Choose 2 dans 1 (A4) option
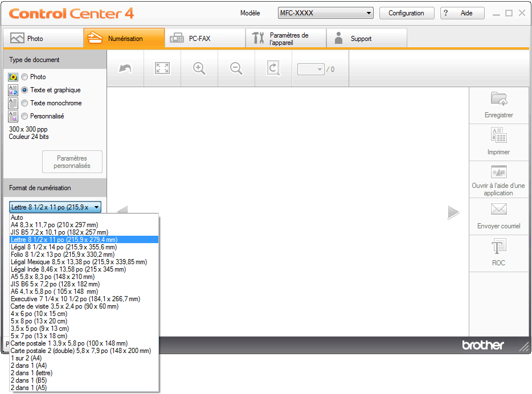Image resolution: width=532 pixels, height=394 pixels. tap(84, 366)
